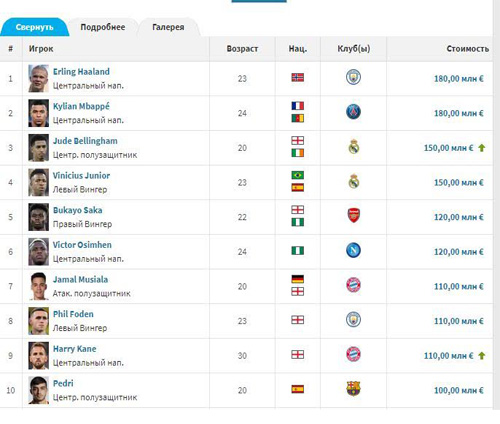This screenshot has height=424, width=500.
Task: Open the Галерея tab
Action: (168, 27)
